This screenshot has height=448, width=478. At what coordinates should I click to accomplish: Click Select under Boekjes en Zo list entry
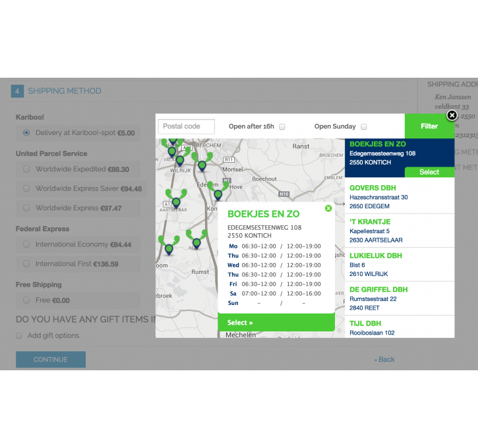(x=429, y=172)
